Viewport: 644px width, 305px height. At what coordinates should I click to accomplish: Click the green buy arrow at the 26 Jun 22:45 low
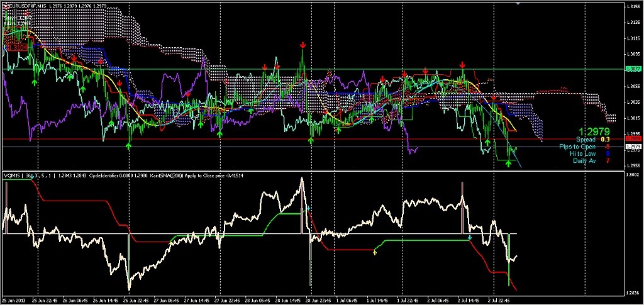[x=128, y=146]
